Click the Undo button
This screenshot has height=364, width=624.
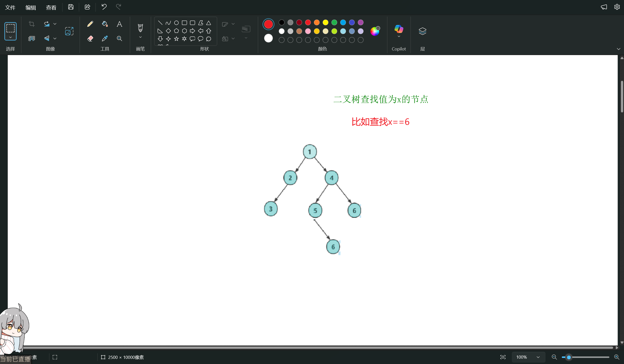click(x=104, y=7)
